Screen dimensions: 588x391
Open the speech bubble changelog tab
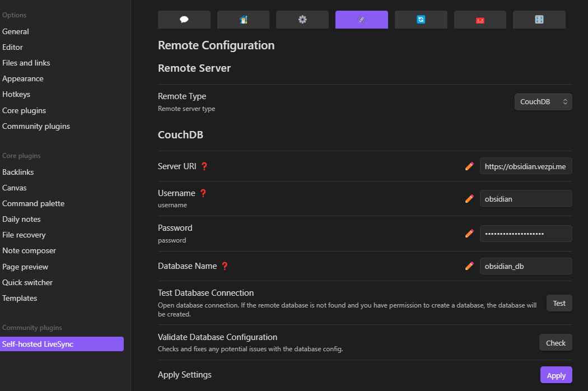[184, 20]
